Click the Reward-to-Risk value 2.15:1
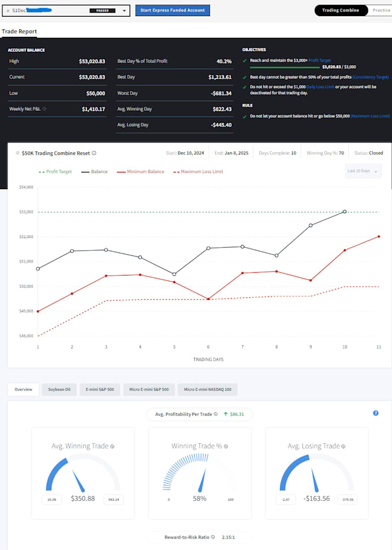Image resolution: width=392 pixels, height=550 pixels. [x=228, y=537]
